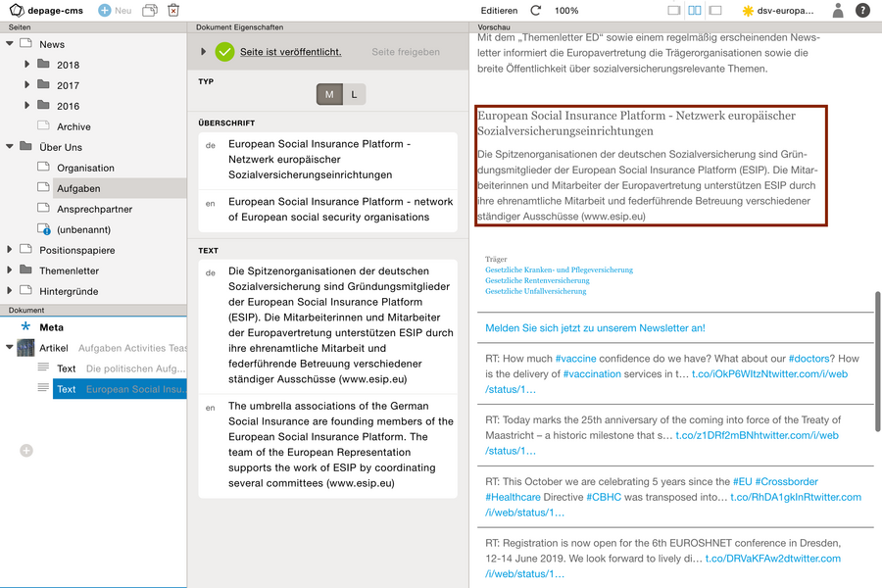Select type L toggle
The width and height of the screenshot is (882, 588).
tap(354, 94)
